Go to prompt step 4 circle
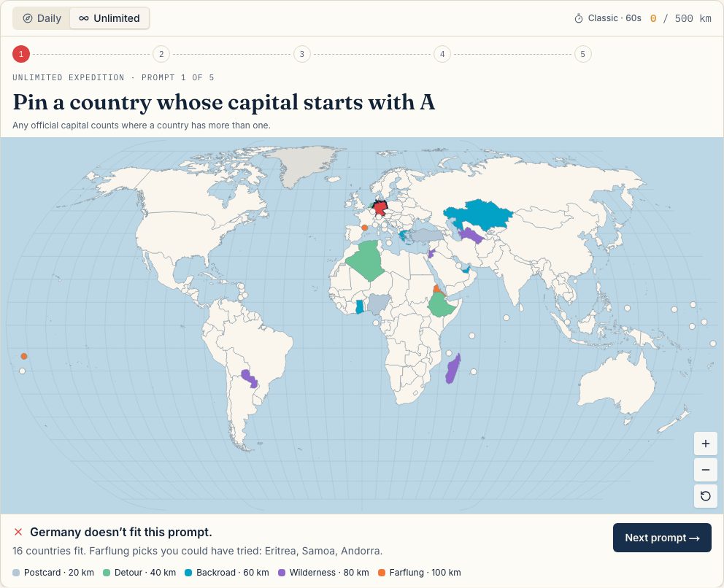The height and width of the screenshot is (588, 724). 442,54
